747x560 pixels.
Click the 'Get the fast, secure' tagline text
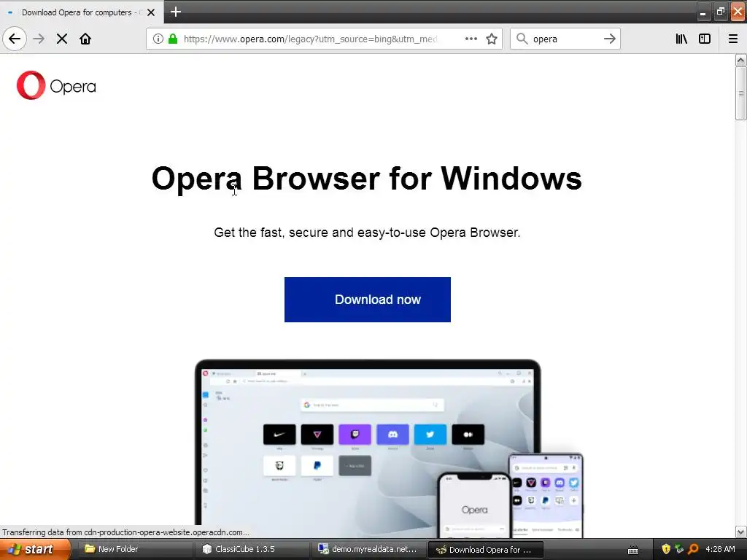tap(367, 233)
